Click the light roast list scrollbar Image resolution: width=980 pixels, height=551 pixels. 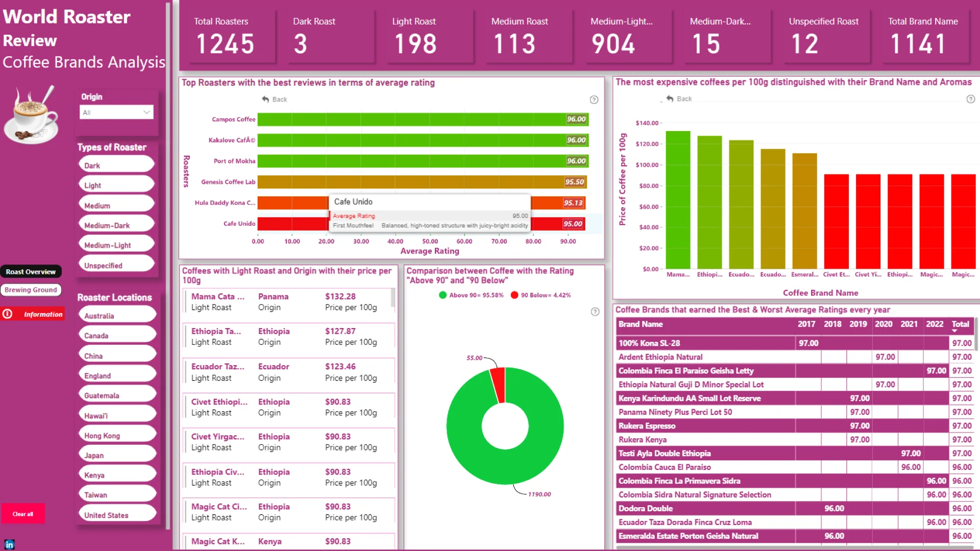[x=393, y=298]
